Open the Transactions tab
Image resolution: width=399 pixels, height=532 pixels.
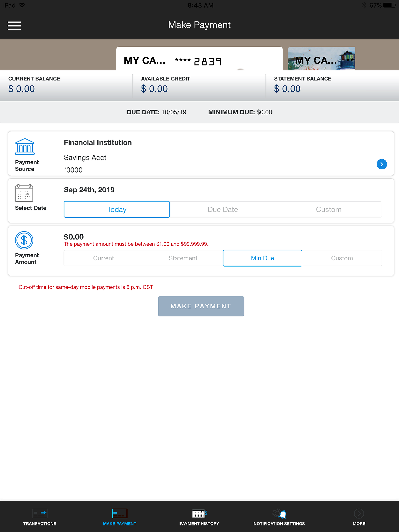click(x=40, y=517)
